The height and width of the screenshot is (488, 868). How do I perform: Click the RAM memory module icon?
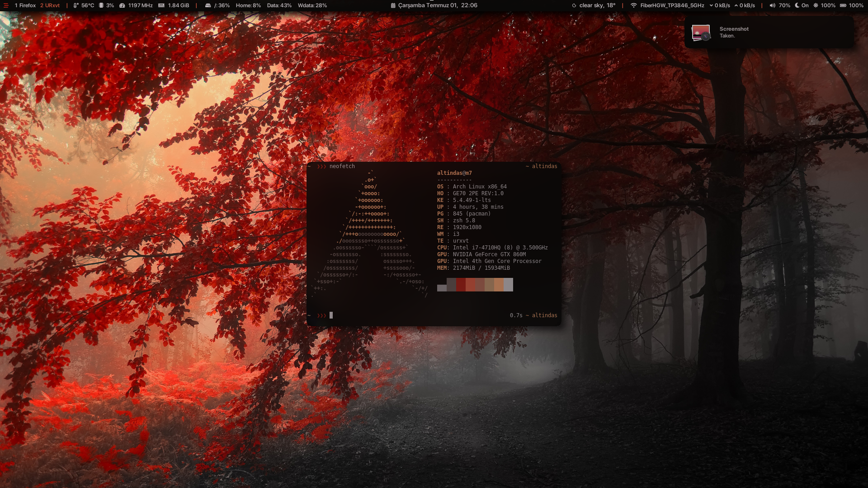point(161,5)
